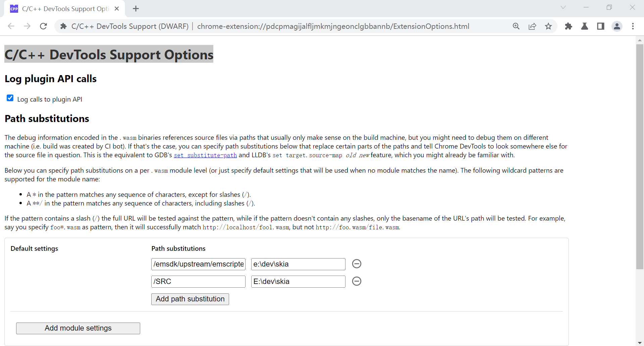Click the scrollbar down arrow
The image size is (644, 346).
tap(640, 343)
